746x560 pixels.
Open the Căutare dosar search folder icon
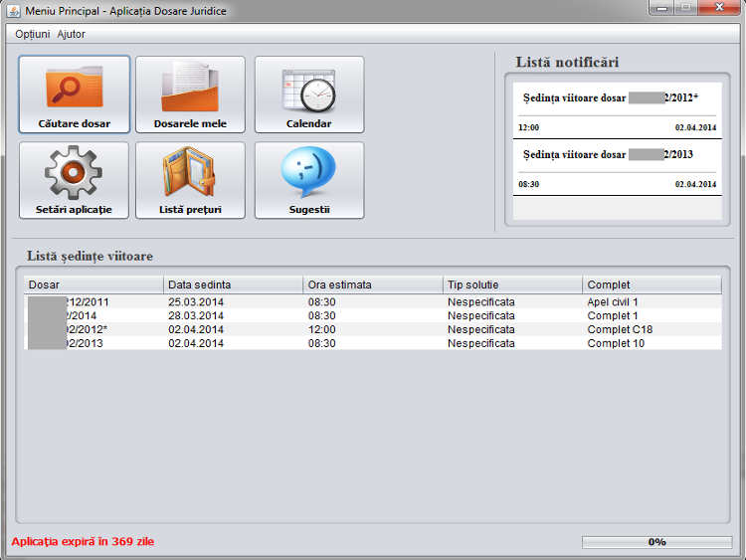[75, 88]
